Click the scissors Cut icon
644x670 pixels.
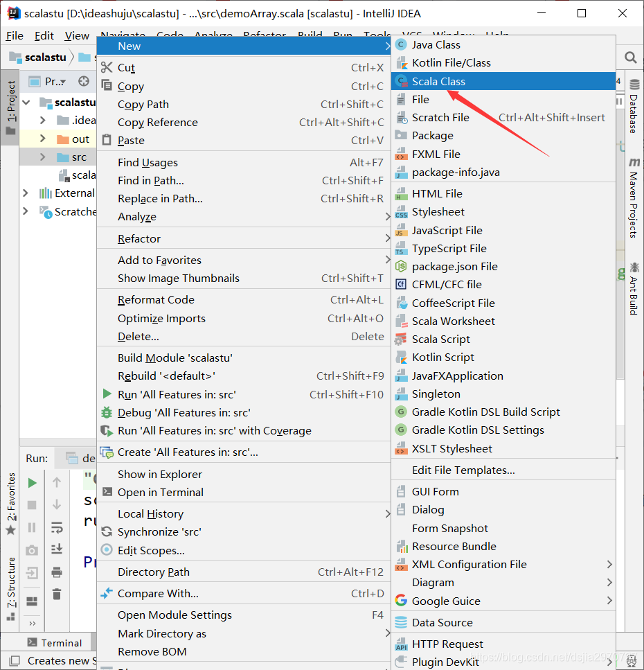107,67
